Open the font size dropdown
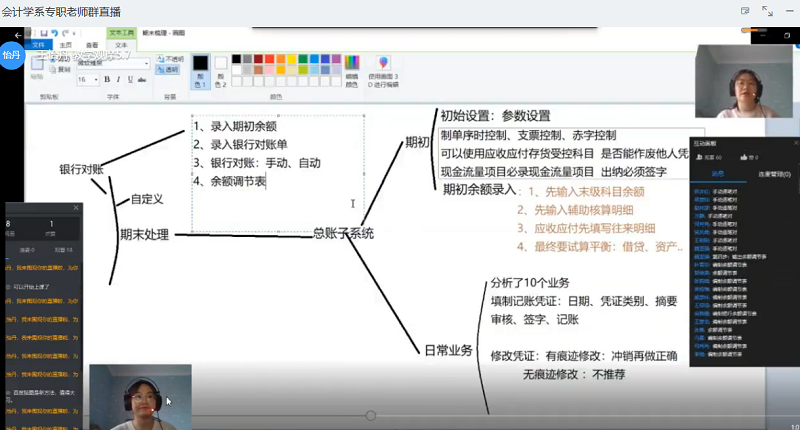Viewport: 800px width, 430px height. tap(95, 79)
